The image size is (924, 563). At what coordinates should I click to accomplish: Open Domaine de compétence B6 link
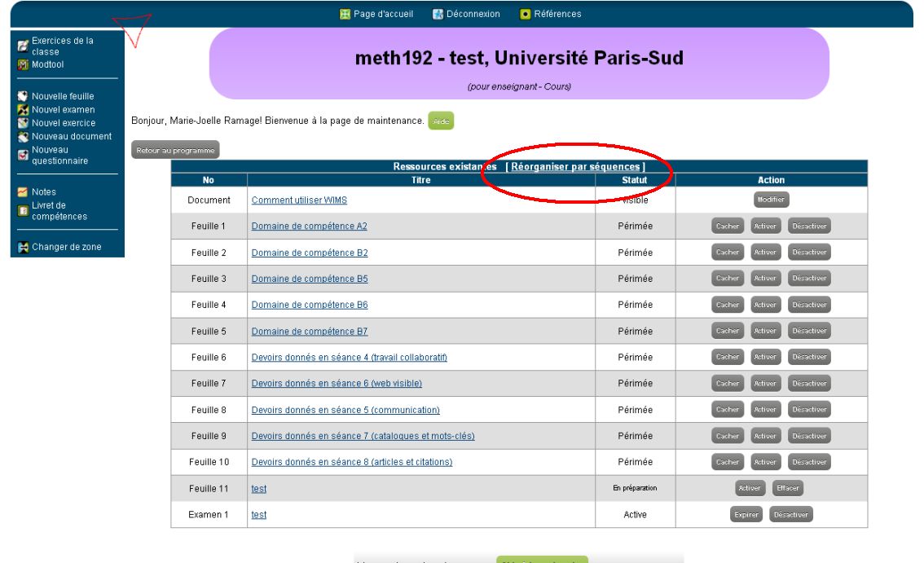coord(310,305)
